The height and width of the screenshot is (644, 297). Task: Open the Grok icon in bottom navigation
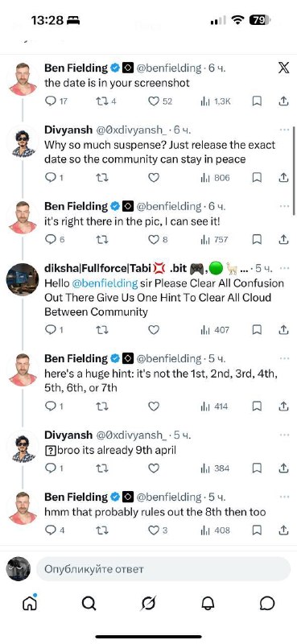point(148,603)
